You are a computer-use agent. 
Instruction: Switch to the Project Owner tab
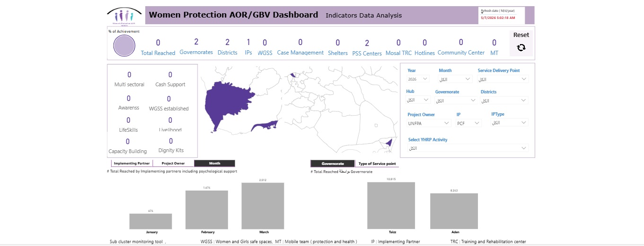(x=173, y=163)
